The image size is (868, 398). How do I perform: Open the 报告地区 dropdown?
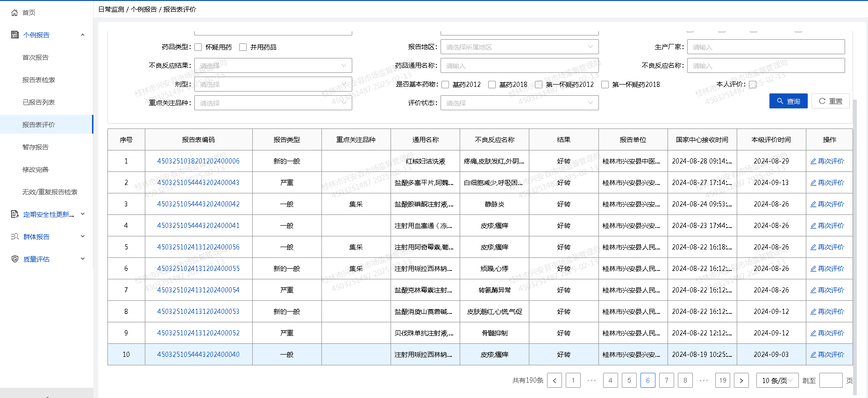point(519,47)
